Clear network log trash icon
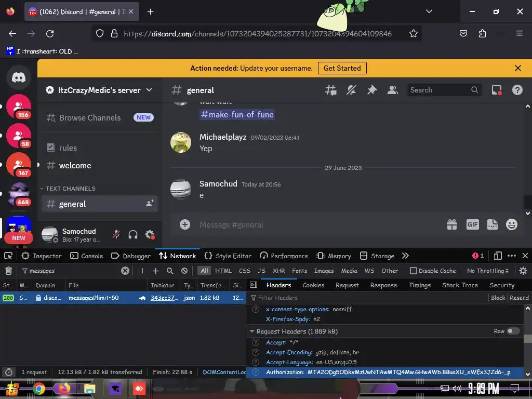The width and height of the screenshot is (532, 399). 8,271
